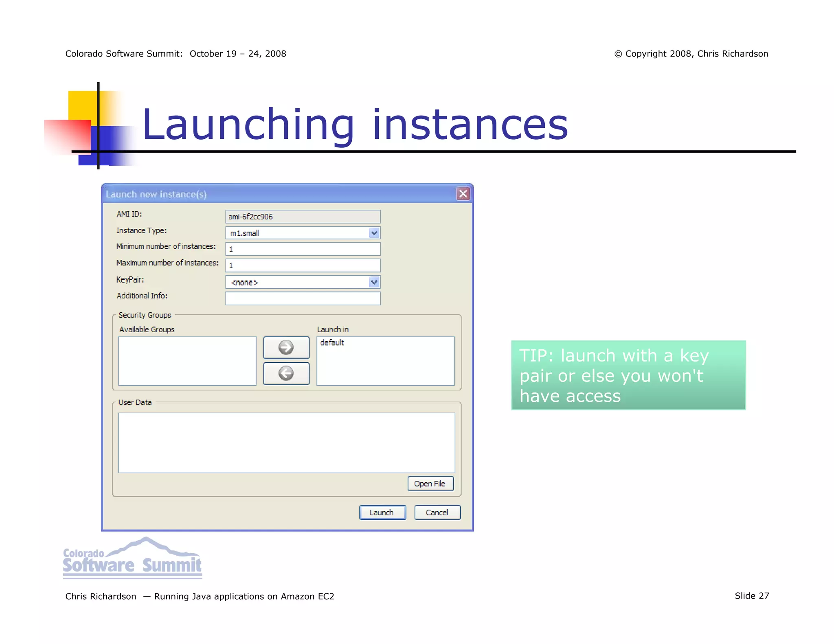Click the Colorado Software Summit logo
This screenshot has width=834, height=644.
coord(132,558)
